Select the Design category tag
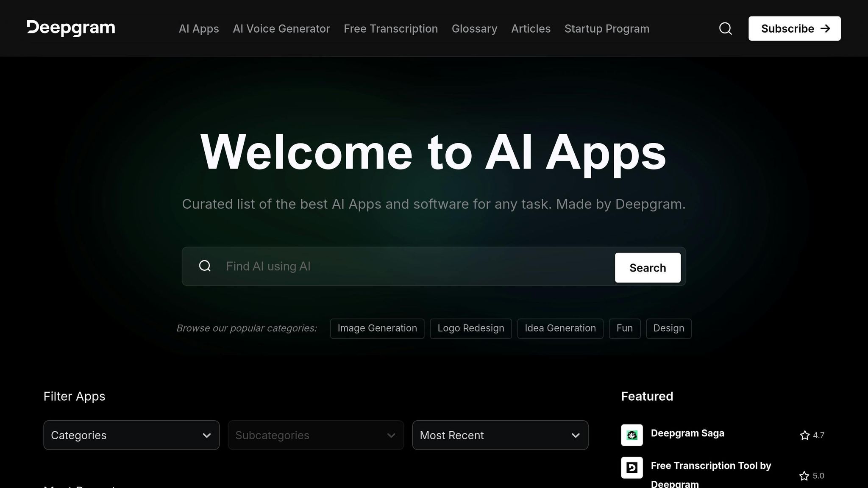This screenshot has height=488, width=868. click(x=669, y=328)
